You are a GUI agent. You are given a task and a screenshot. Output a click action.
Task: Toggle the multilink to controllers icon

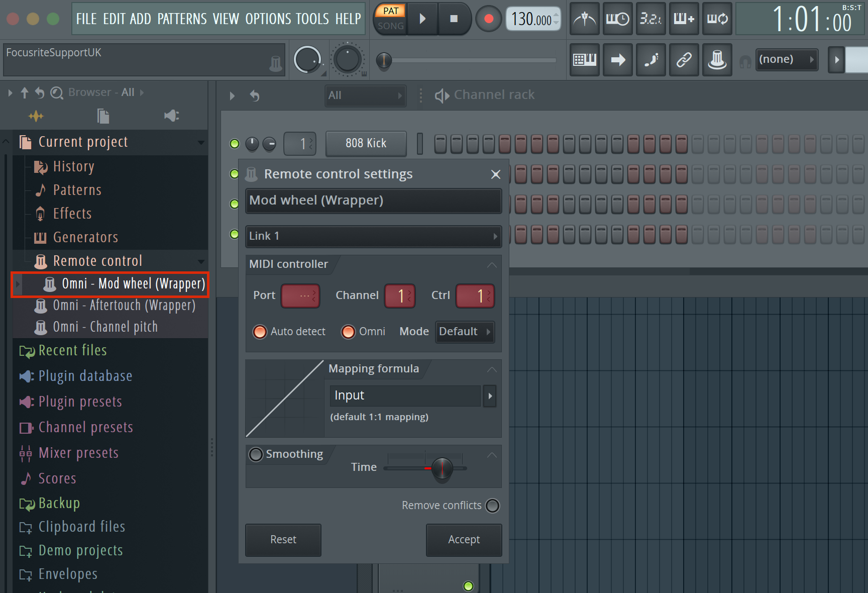pyautogui.click(x=717, y=60)
